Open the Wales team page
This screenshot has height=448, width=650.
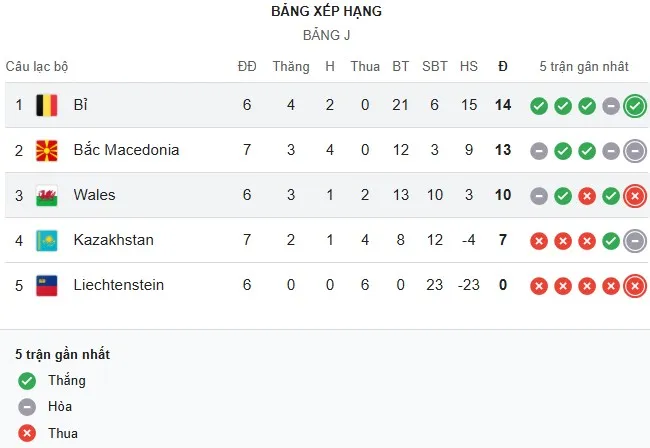tap(94, 195)
